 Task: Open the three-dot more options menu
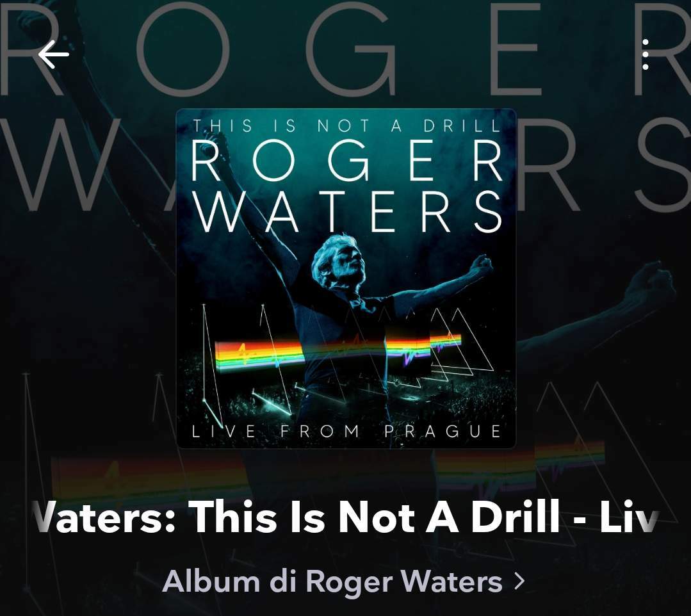coord(645,54)
